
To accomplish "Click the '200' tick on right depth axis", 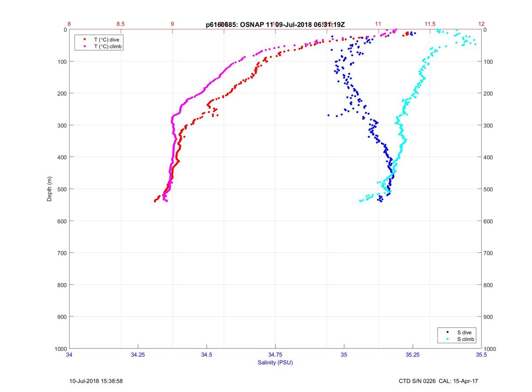I will pyautogui.click(x=488, y=93).
